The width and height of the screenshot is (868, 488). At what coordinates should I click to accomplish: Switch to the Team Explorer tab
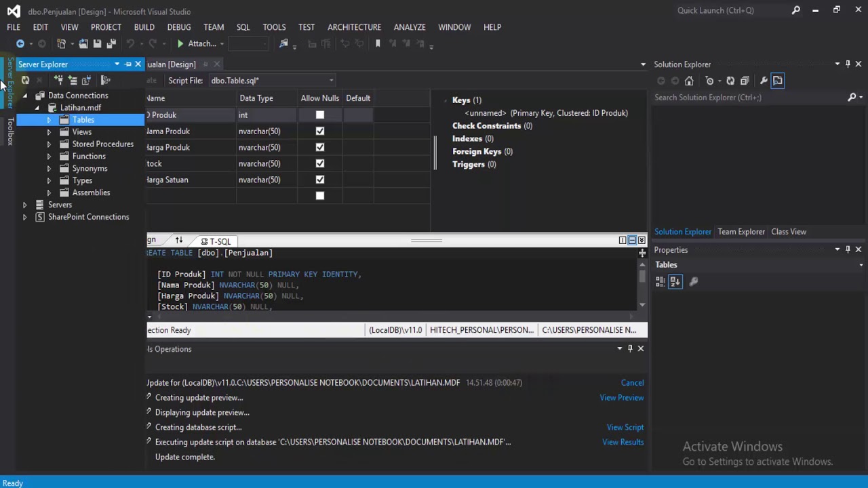point(741,232)
